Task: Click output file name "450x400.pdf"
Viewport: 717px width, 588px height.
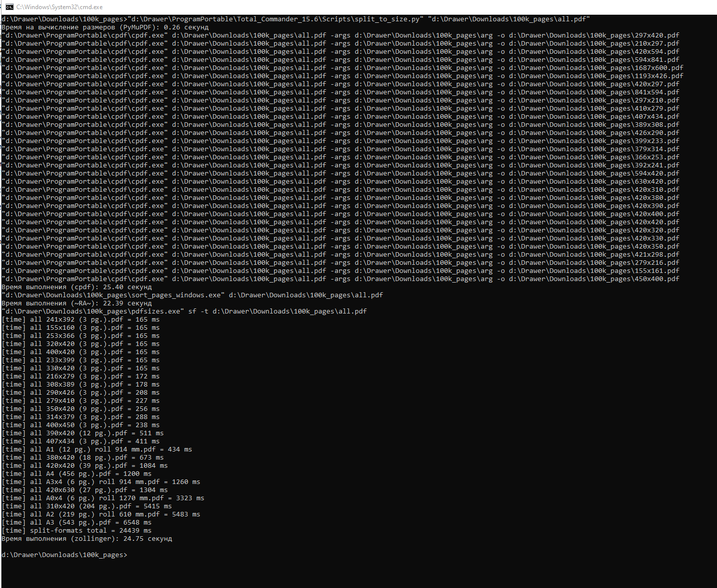Action: (x=657, y=279)
